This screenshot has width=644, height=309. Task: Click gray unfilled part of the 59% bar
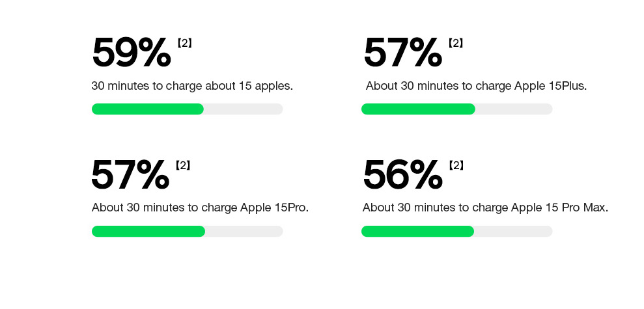tap(244, 109)
